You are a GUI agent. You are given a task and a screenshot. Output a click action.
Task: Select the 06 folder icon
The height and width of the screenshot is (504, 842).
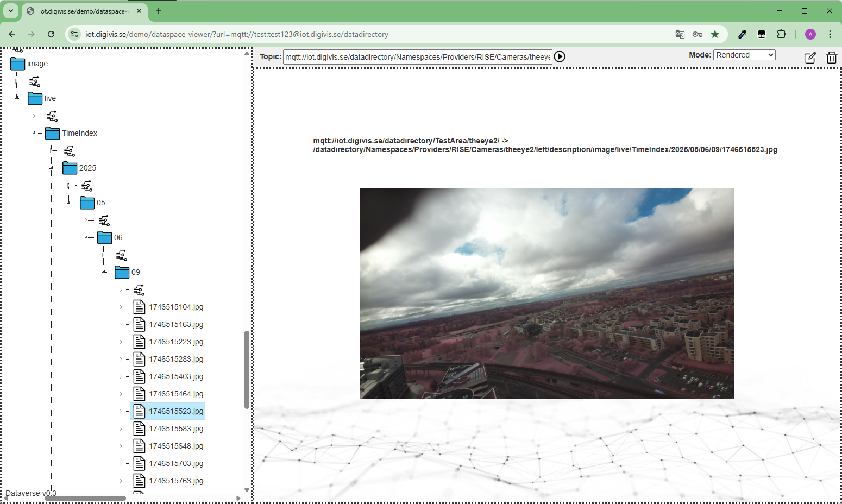click(x=104, y=237)
